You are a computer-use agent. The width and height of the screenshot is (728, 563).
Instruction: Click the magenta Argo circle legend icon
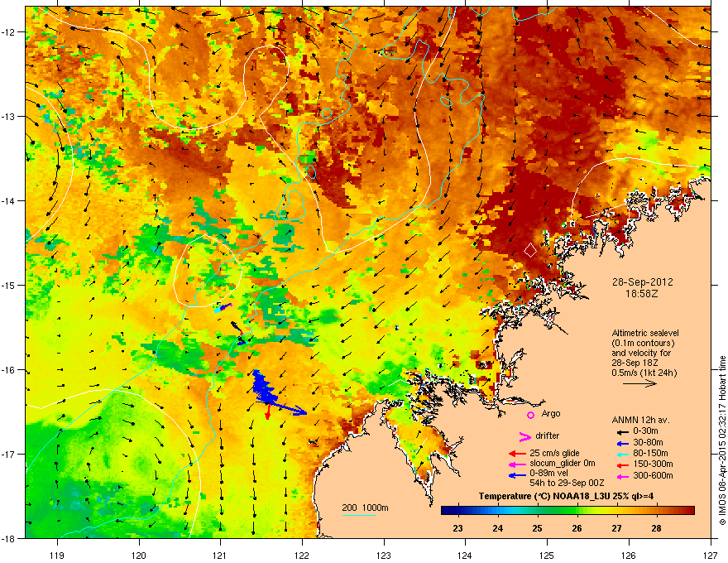(x=530, y=415)
